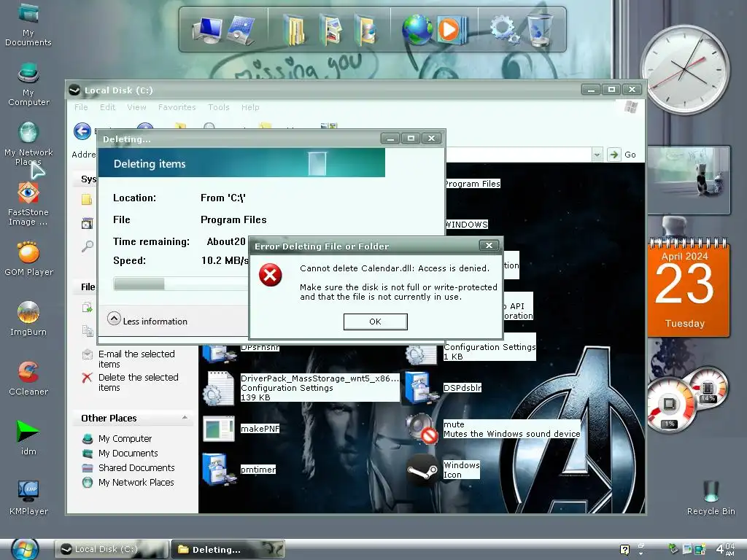The height and width of the screenshot is (560, 747).
Task: Switch to Deleting... taskbar button
Action: [228, 549]
